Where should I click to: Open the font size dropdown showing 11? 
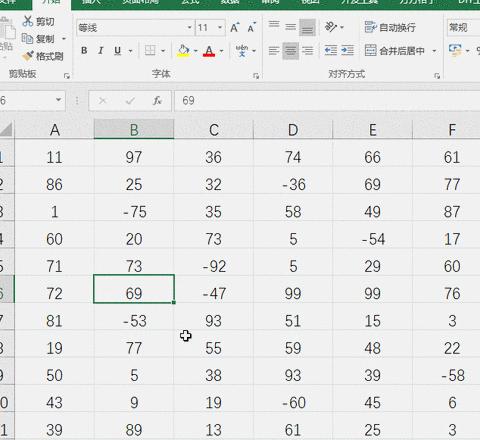click(220, 28)
